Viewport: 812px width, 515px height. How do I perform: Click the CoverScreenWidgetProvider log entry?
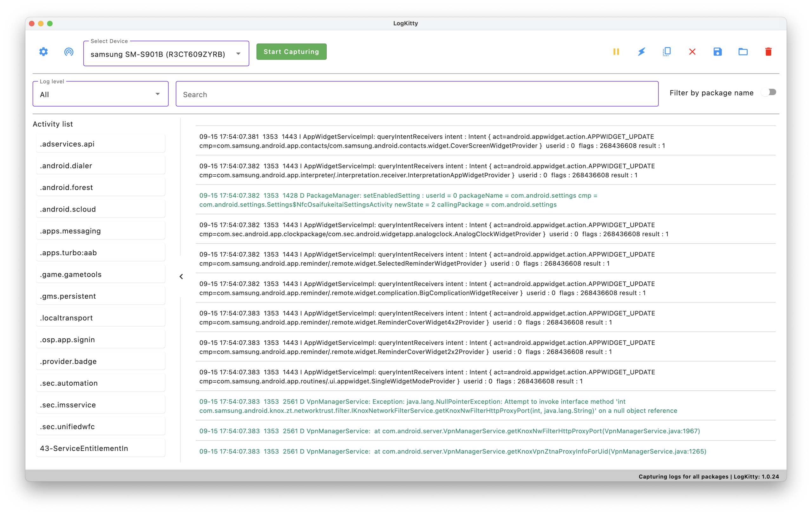click(x=486, y=141)
